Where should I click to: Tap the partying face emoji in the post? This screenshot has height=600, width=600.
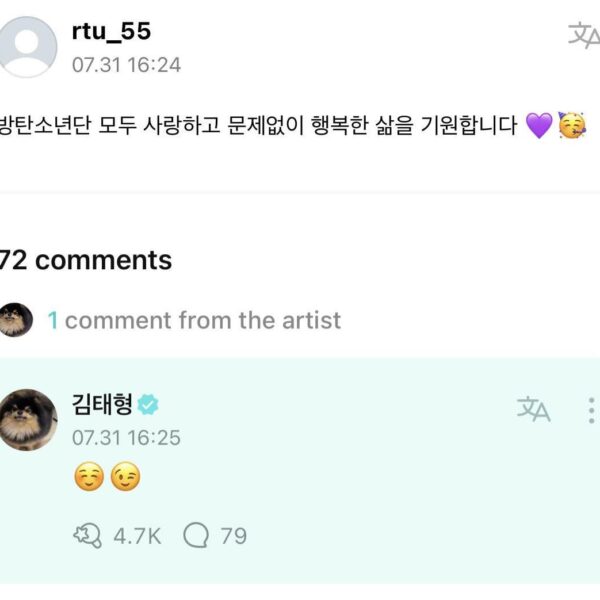point(573,127)
